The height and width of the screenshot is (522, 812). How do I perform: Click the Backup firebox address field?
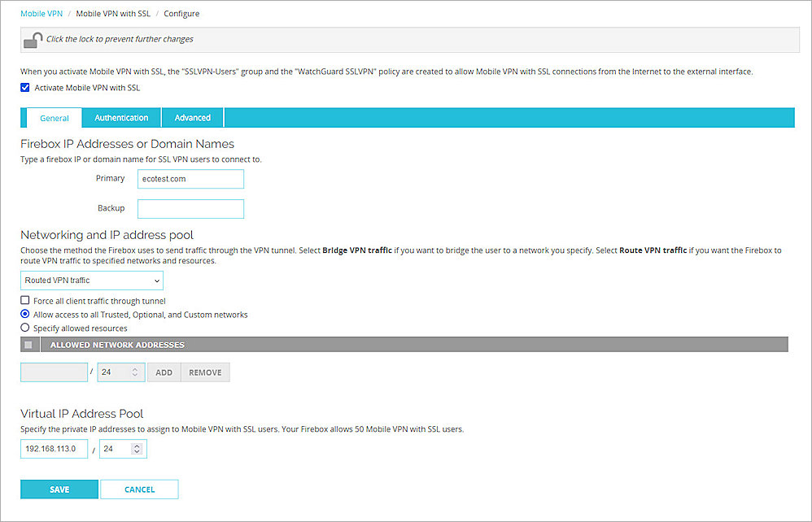[x=190, y=208]
